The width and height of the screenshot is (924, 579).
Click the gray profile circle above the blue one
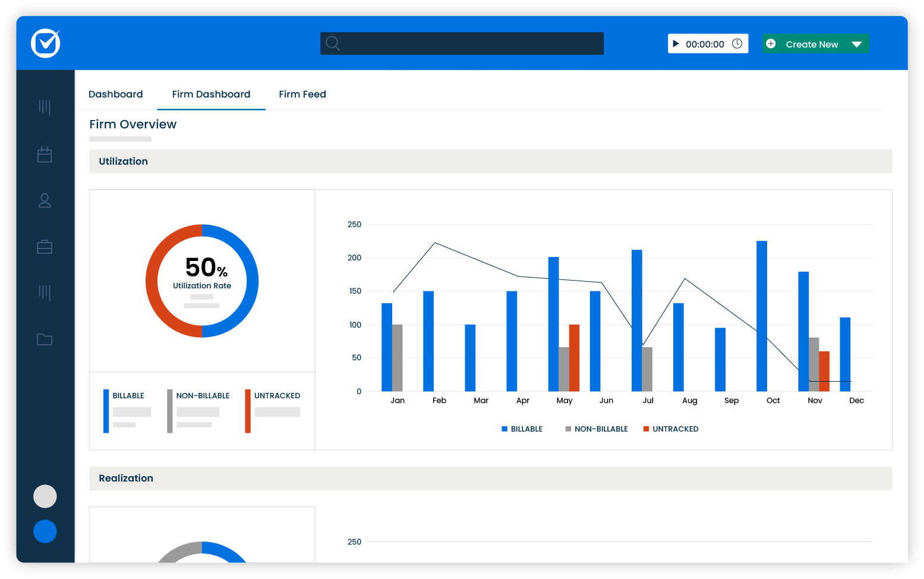click(x=45, y=496)
